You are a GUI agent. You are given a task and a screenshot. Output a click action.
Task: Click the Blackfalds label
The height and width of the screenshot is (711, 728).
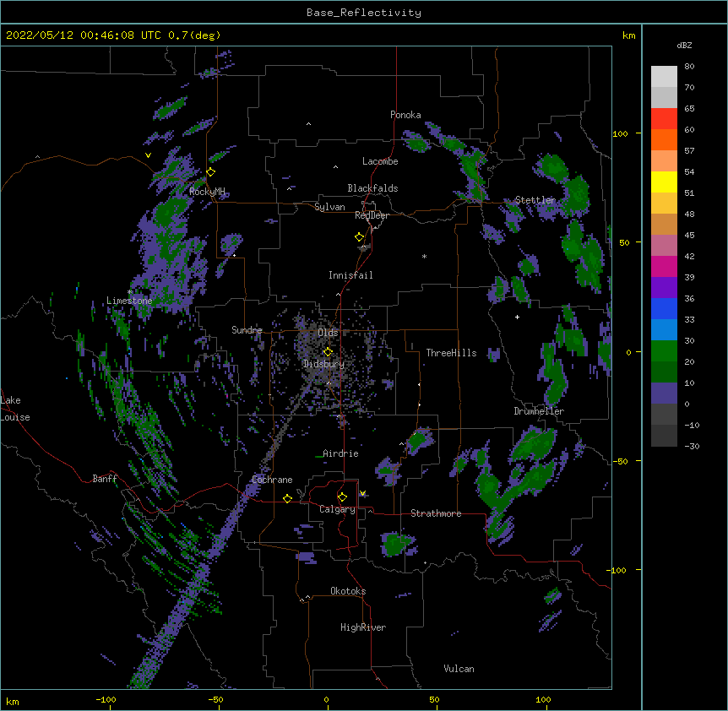click(x=372, y=188)
